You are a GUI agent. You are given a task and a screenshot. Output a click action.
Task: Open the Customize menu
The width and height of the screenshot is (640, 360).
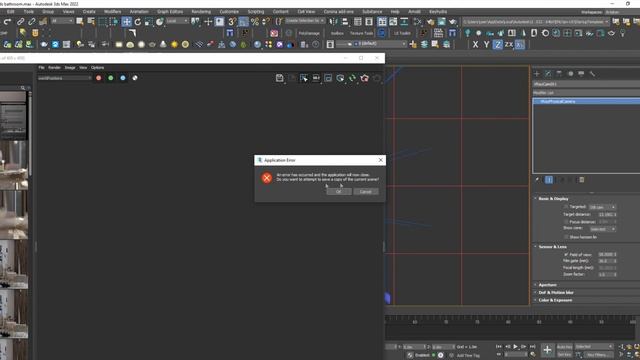[x=229, y=11]
